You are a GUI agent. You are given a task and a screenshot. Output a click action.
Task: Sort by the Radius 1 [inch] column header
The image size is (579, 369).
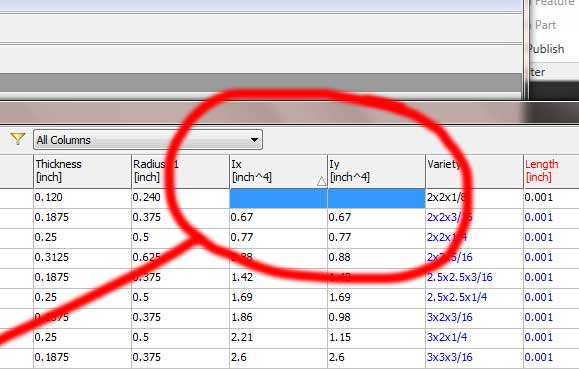[180, 171]
